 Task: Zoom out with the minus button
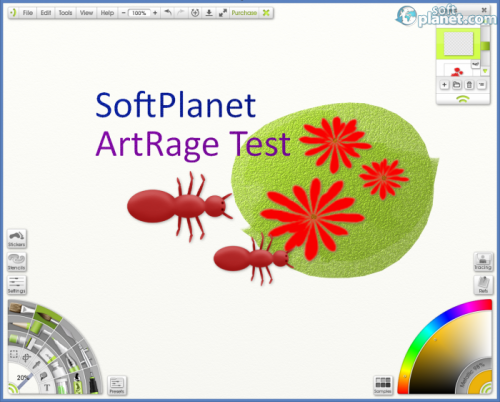pyautogui.click(x=123, y=13)
